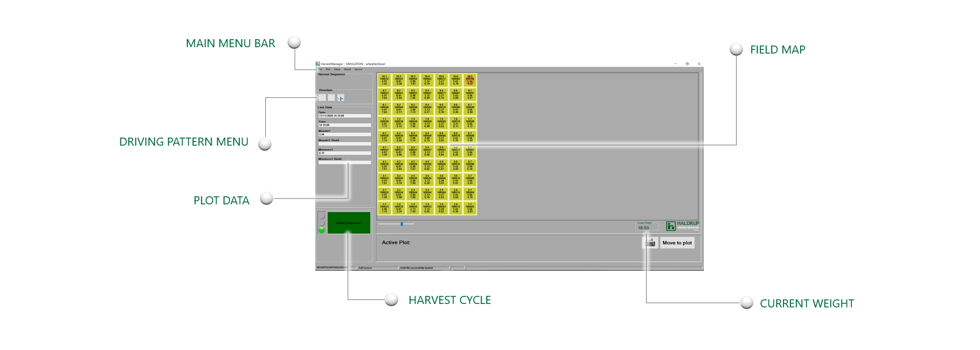Click the L|R direction pattern icon
980x350 pixels.
tap(341, 98)
